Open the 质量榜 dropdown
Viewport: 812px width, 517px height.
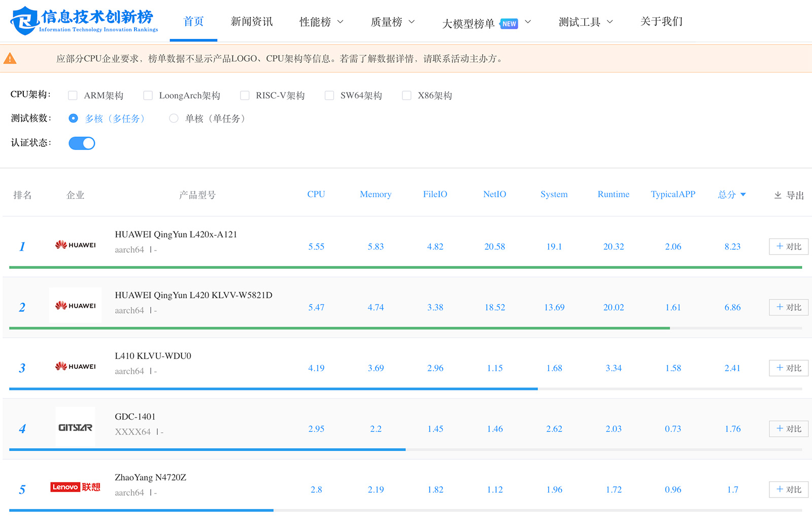[392, 22]
